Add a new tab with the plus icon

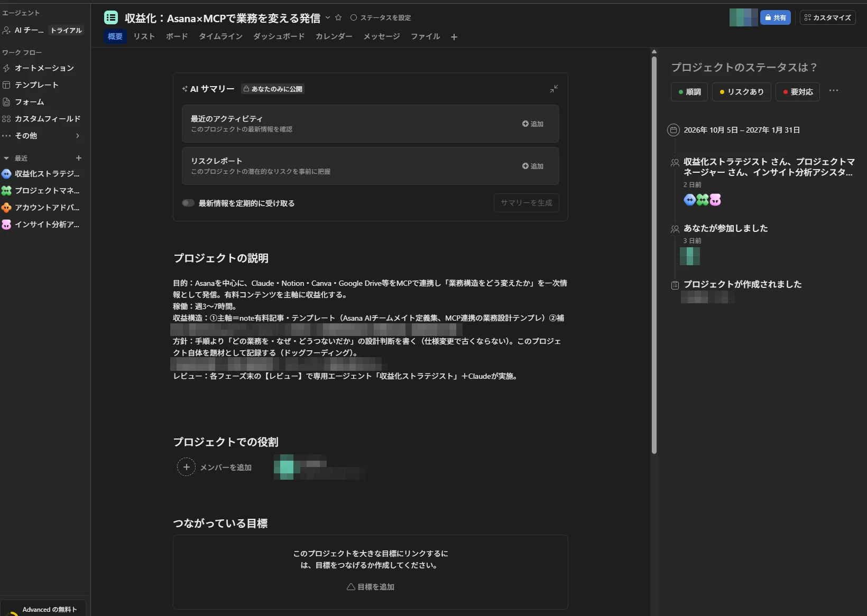coord(454,37)
